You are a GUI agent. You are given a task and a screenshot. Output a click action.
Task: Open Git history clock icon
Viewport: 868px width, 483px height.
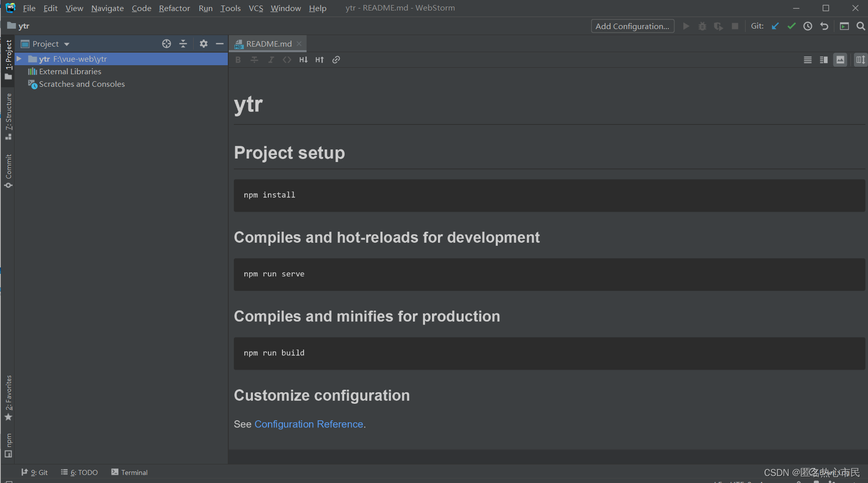[x=808, y=26]
